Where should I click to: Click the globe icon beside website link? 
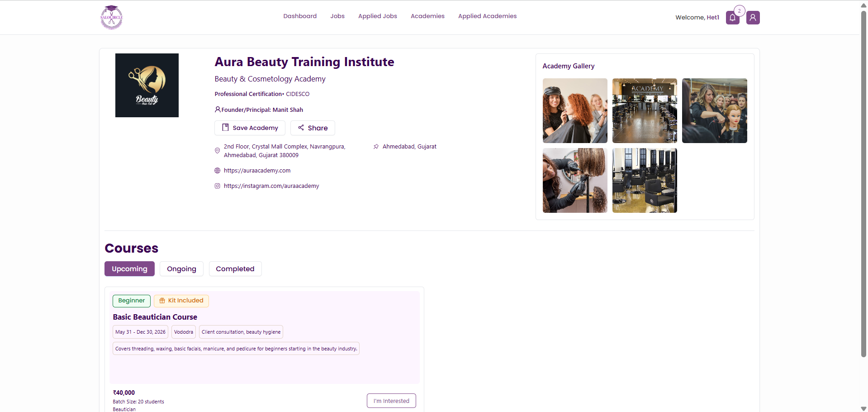pyautogui.click(x=217, y=171)
